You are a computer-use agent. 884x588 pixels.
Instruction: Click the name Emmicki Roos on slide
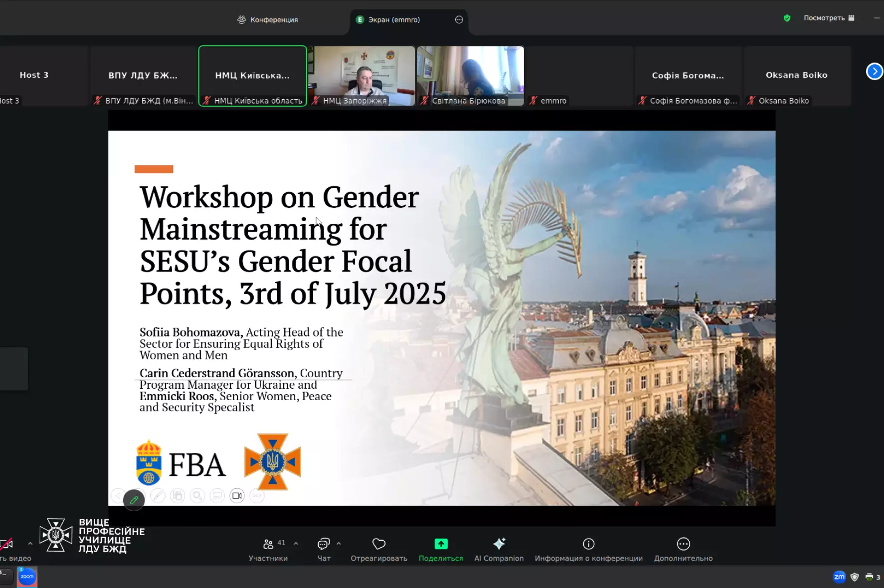pyautogui.click(x=177, y=396)
